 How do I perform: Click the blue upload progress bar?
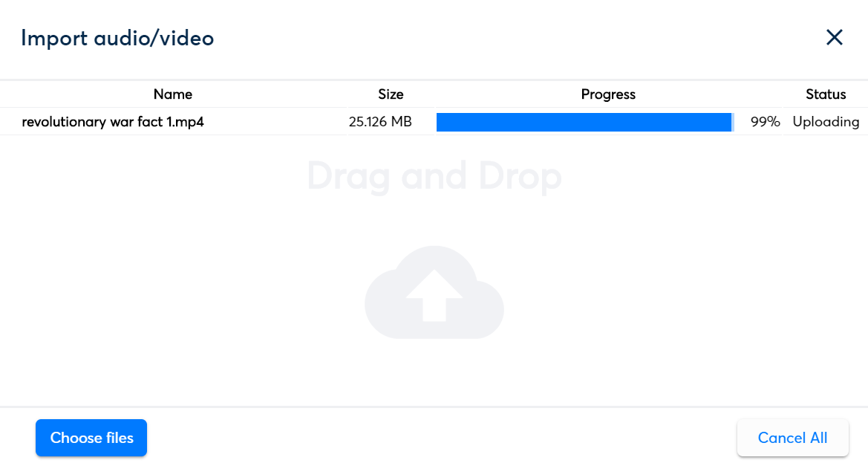coord(584,122)
